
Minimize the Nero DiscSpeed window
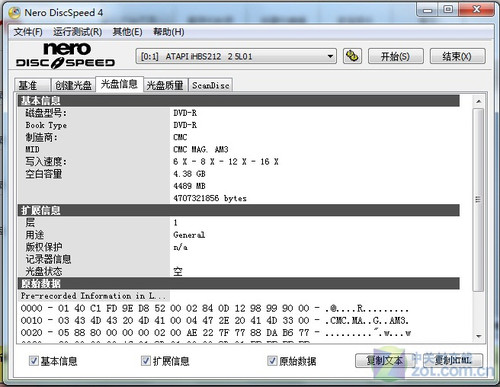coord(427,9)
